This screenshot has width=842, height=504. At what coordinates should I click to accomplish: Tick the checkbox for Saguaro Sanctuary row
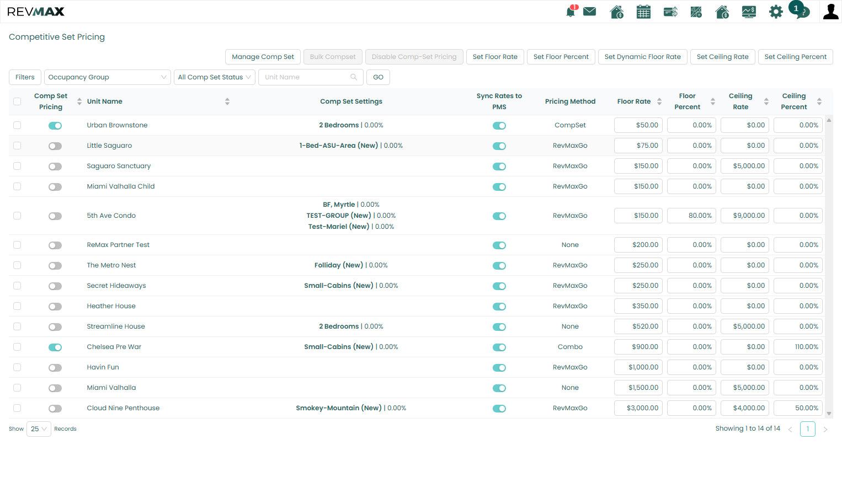click(17, 166)
